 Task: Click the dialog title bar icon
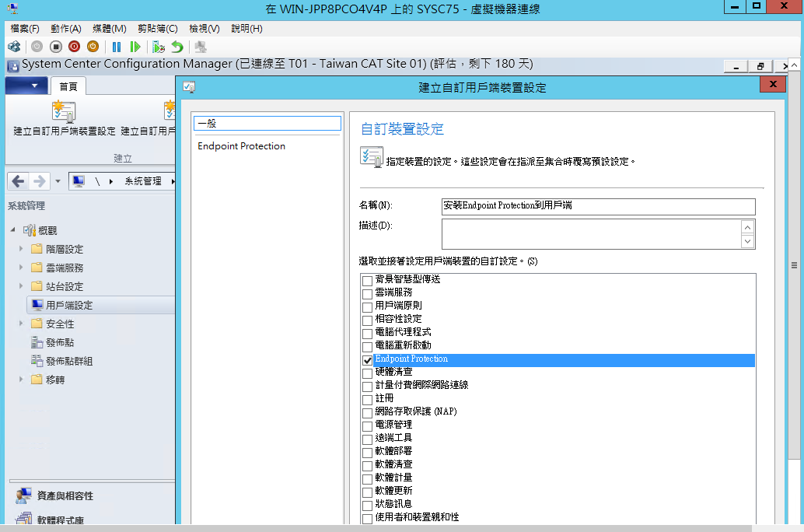tap(189, 87)
